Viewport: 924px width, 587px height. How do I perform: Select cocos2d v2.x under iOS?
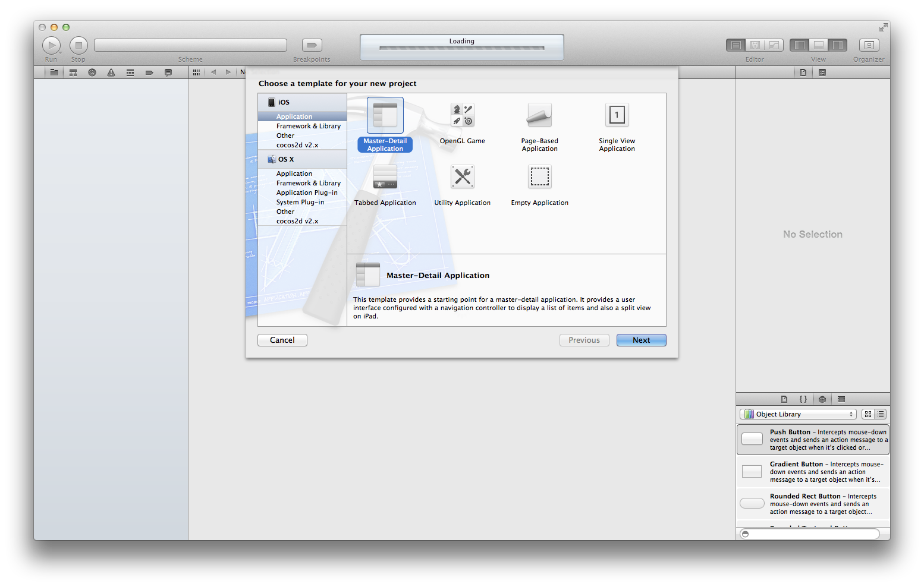[302, 145]
